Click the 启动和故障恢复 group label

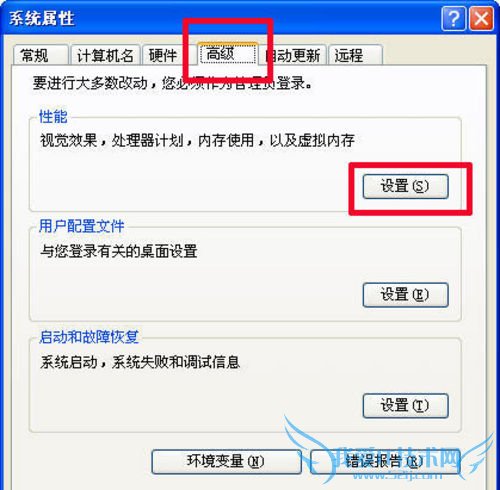[89, 337]
